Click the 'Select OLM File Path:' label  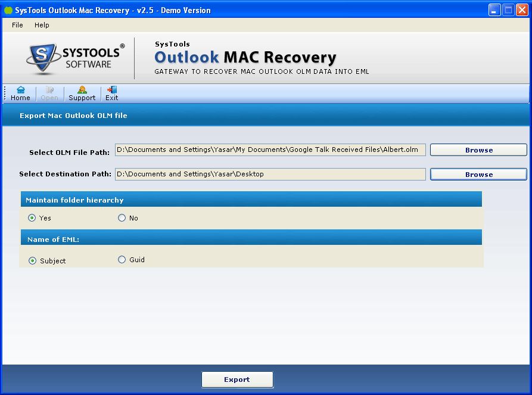click(69, 153)
